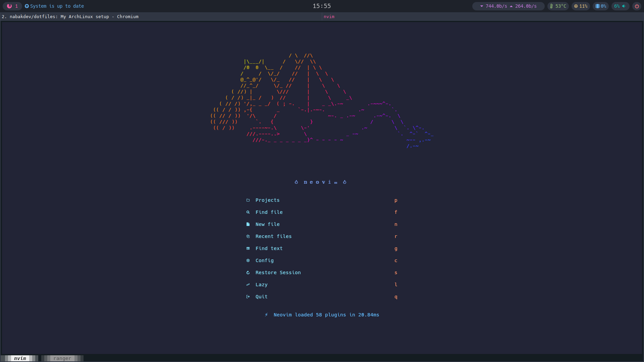Screen dimensions: 644x362
Task: Click the CPU usage icon
Action: [x=576, y=6]
